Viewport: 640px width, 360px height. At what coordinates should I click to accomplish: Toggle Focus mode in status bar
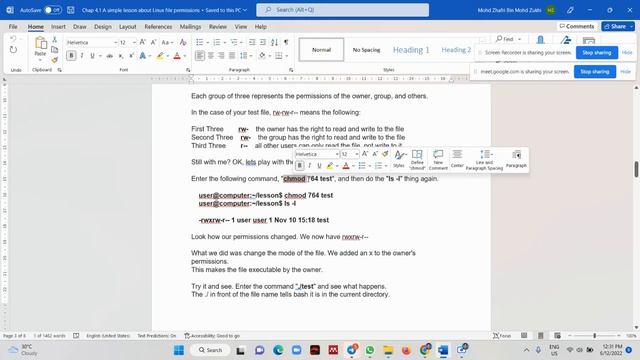[502, 336]
